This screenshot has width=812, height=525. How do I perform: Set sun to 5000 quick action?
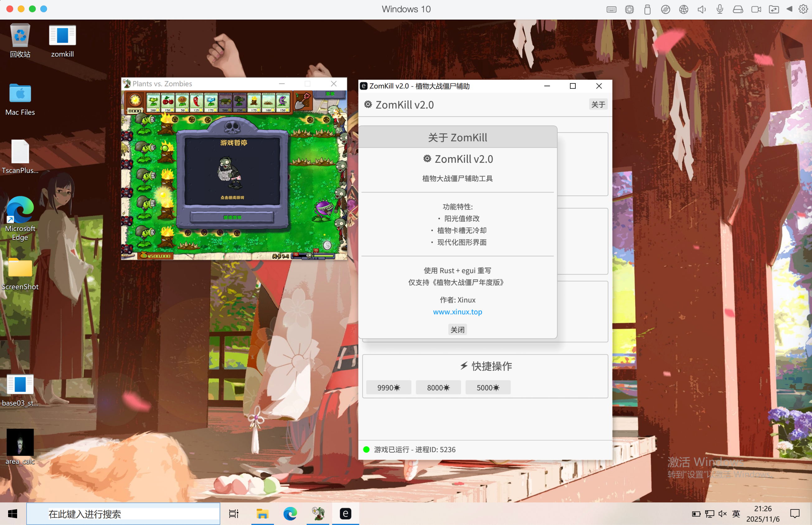pyautogui.click(x=488, y=388)
